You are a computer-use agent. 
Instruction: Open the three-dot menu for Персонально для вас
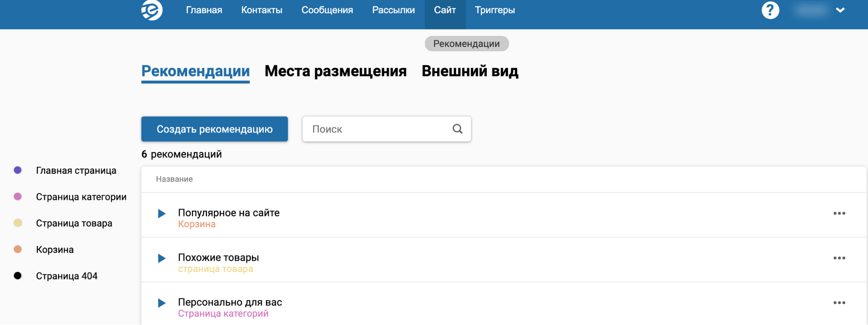coord(839,303)
